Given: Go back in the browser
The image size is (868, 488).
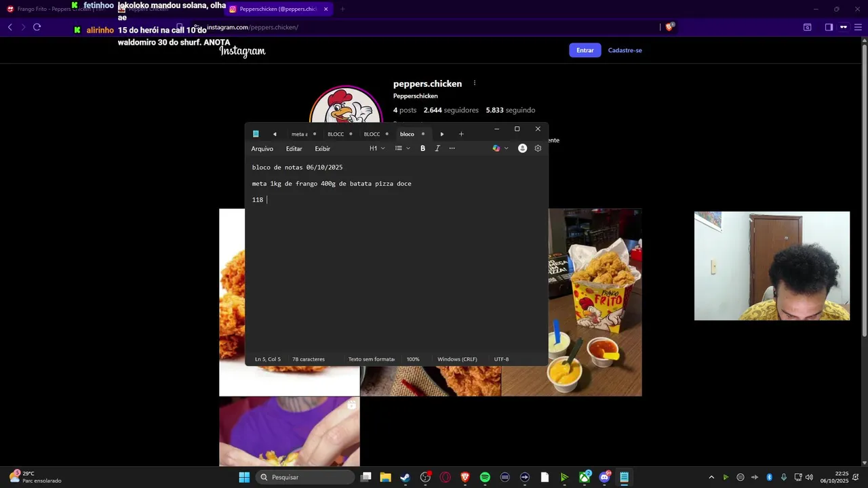Looking at the screenshot, I should tap(10, 27).
